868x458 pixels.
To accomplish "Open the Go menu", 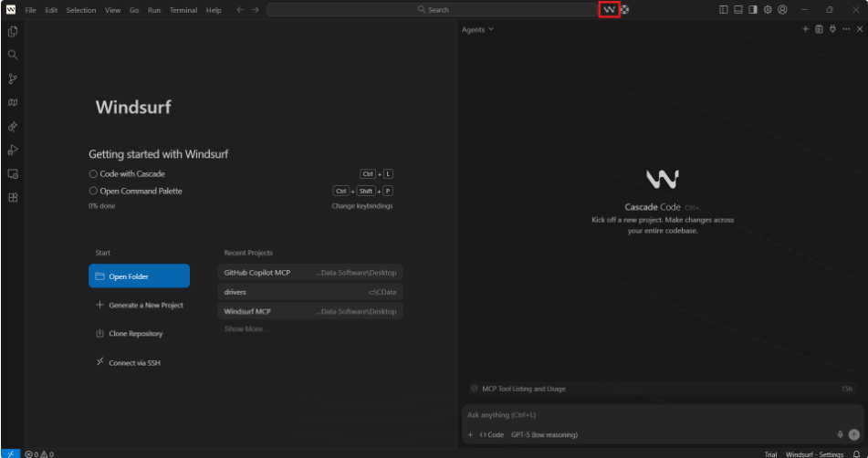I will tap(134, 10).
